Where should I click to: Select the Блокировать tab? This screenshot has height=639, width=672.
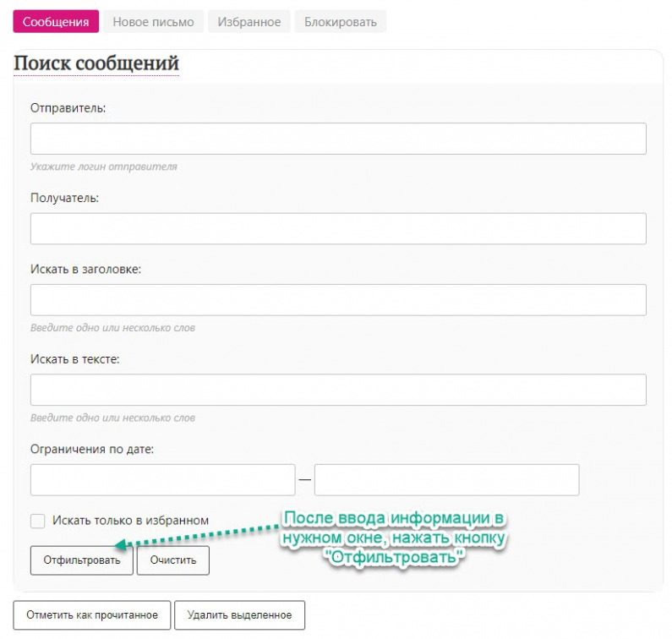coord(341,22)
